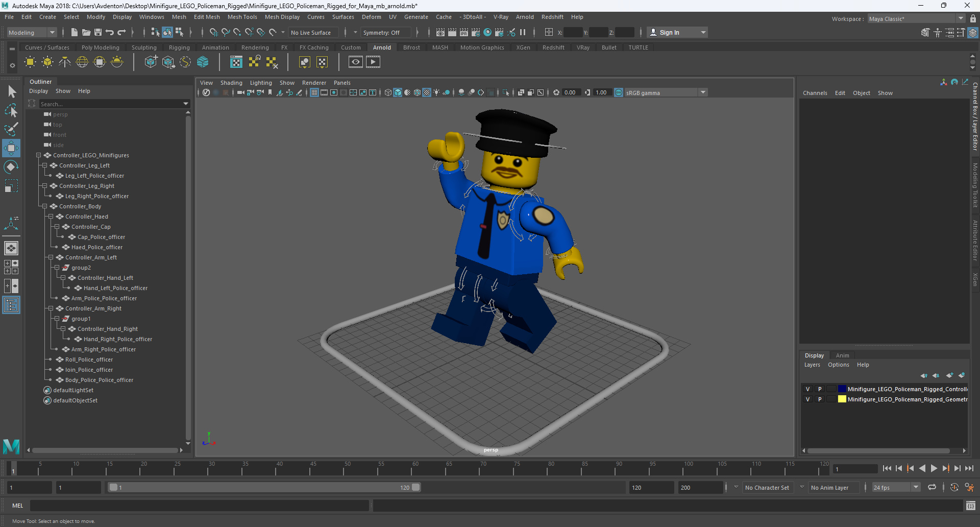
Task: Click create new empty layer icon
Action: click(x=949, y=375)
